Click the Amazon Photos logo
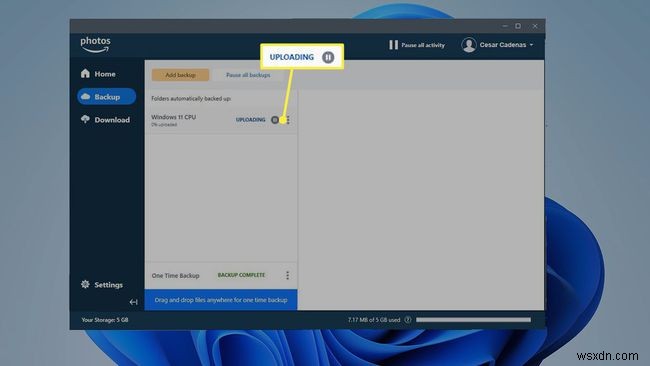The height and width of the screenshot is (366, 650). [95, 45]
